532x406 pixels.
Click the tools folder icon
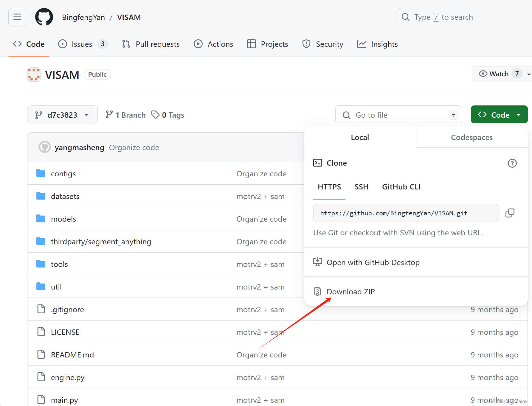click(x=41, y=264)
